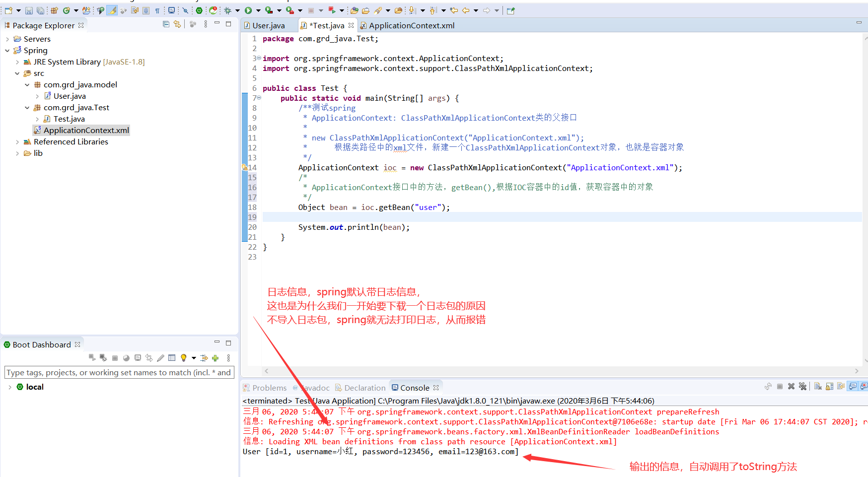Click Next Annotation down-arrow icon
This screenshot has width=868, height=477.
[x=412, y=10]
